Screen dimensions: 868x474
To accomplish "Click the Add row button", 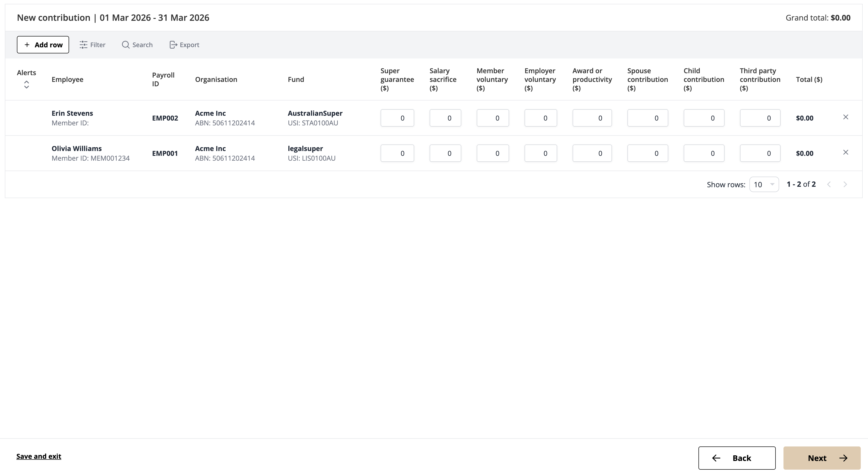I will (43, 44).
